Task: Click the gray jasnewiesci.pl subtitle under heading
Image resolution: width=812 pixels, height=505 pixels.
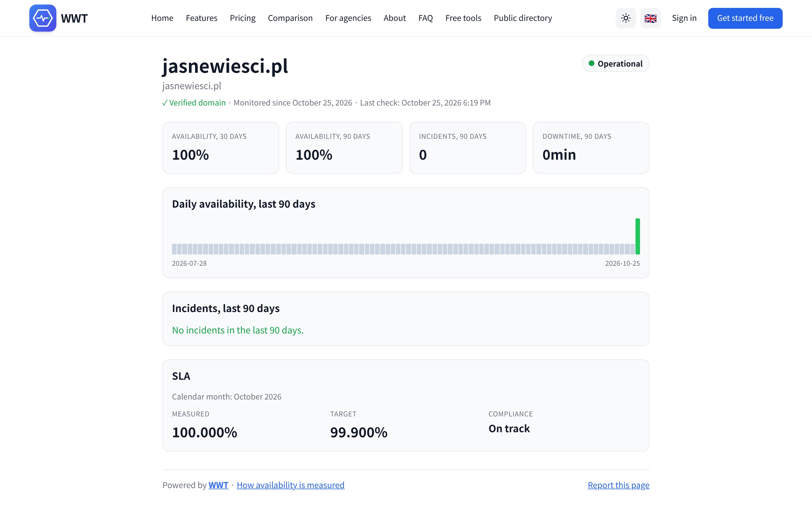Action: click(192, 86)
